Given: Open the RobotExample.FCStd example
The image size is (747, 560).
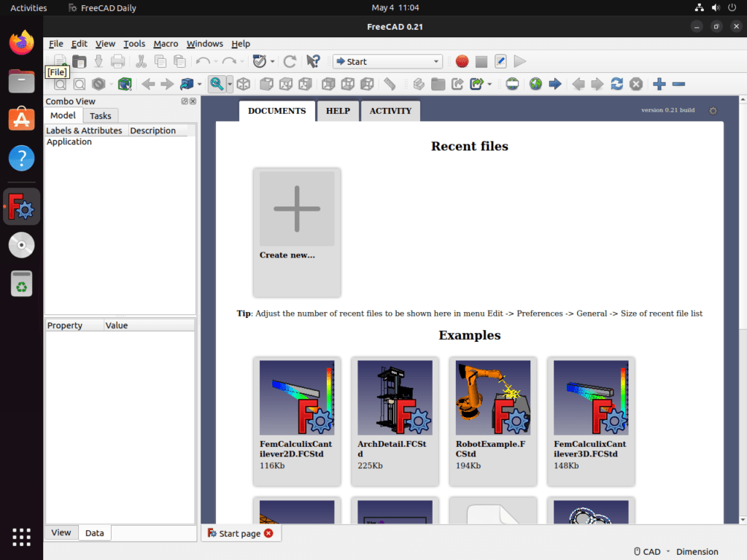Looking at the screenshot, I should click(492, 397).
